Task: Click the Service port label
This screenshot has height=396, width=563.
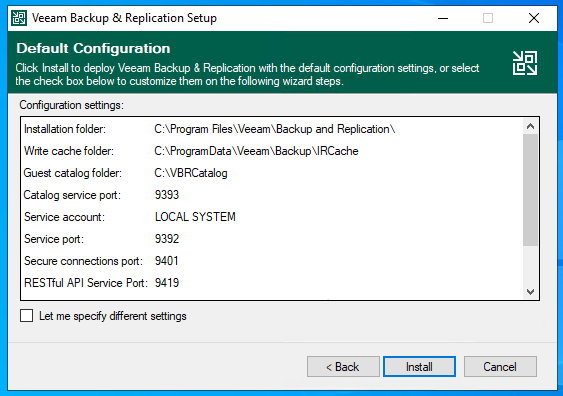Action: (54, 239)
